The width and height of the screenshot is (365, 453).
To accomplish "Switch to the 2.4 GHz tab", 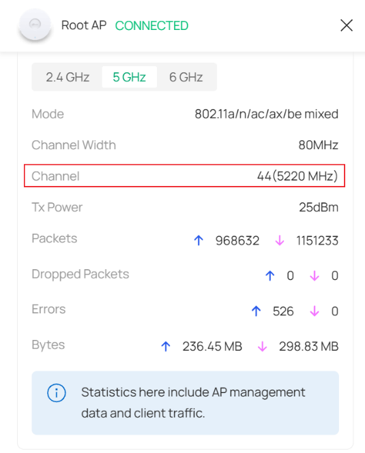I will 67,77.
